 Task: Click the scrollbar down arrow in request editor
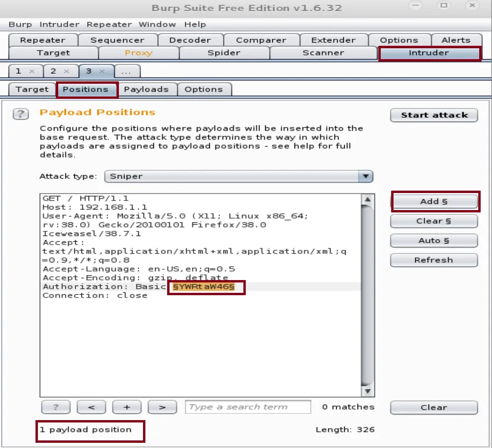368,391
